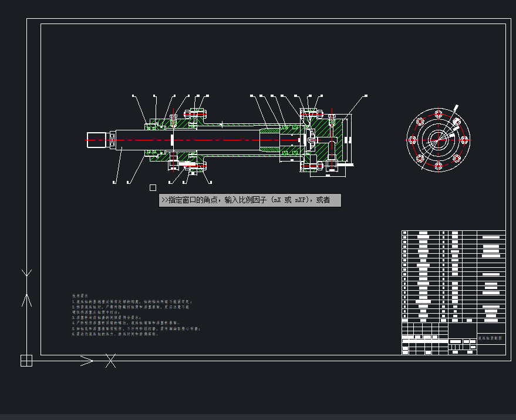Viewport: 516px width, 420px height.
Task: Select the "液压缸装配图" title block text
Action: click(x=490, y=338)
